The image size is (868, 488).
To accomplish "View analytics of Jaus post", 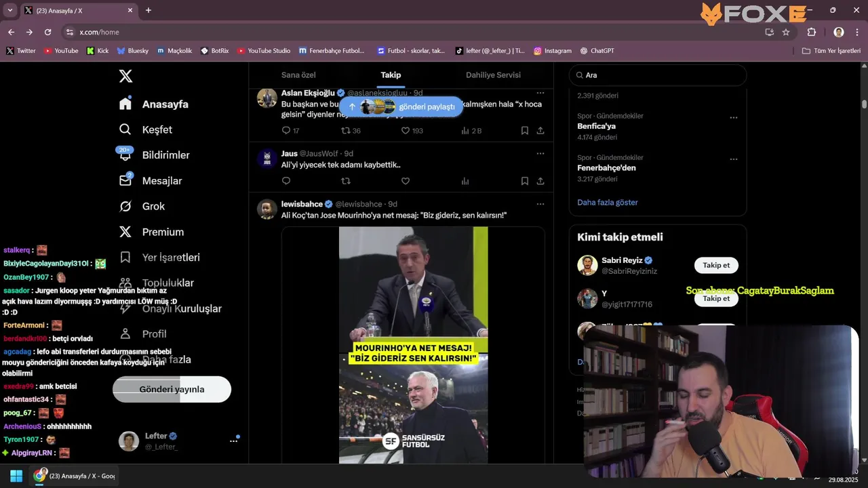I will click(x=465, y=181).
